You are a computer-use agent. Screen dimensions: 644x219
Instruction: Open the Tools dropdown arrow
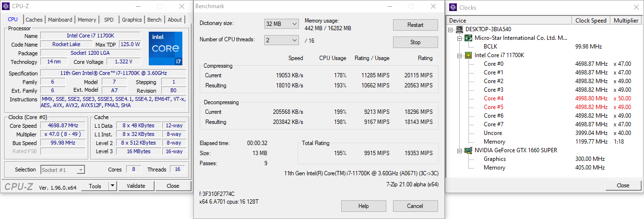click(112, 186)
